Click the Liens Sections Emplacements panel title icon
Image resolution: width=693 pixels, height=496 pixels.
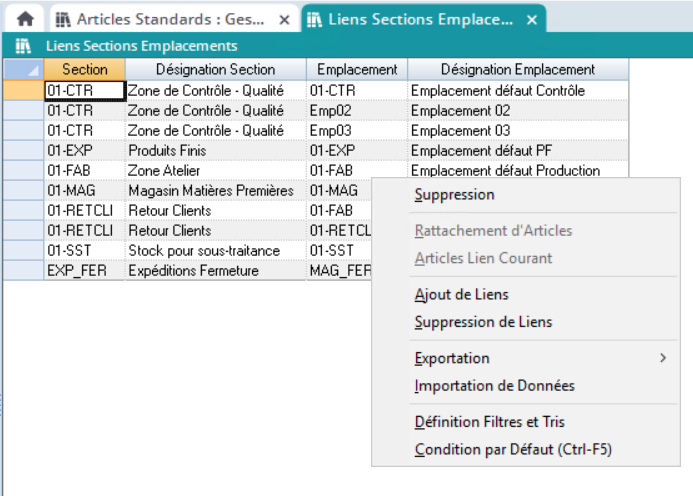tap(23, 46)
